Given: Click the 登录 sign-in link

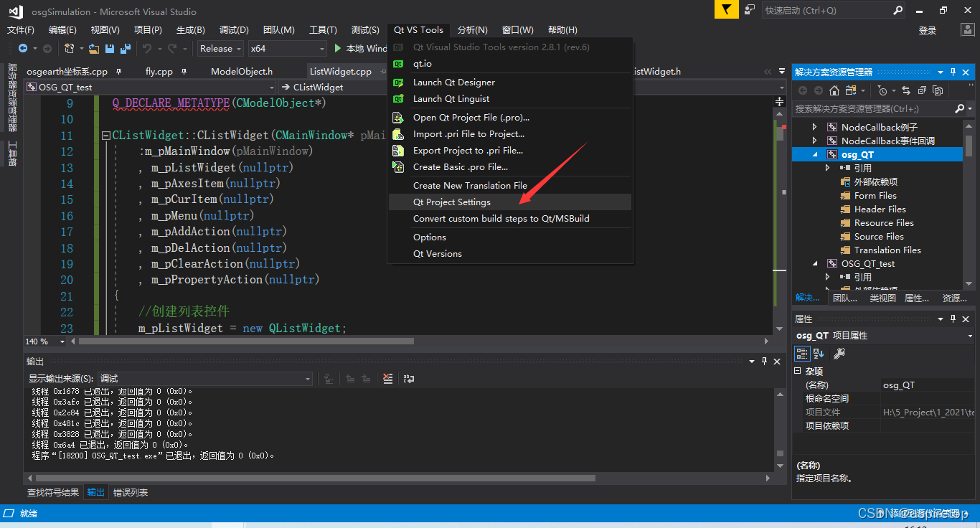Looking at the screenshot, I should click(928, 30).
